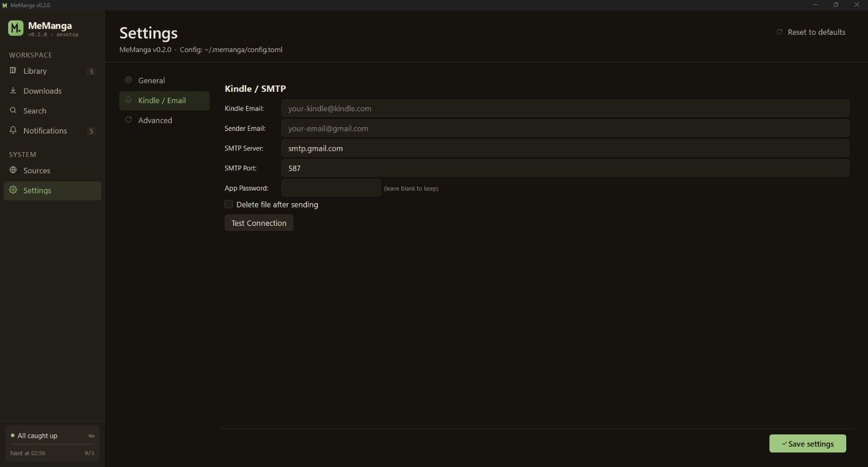Viewport: 868px width, 467px height.
Task: Click the Downloads arrow icon
Action: [13, 91]
